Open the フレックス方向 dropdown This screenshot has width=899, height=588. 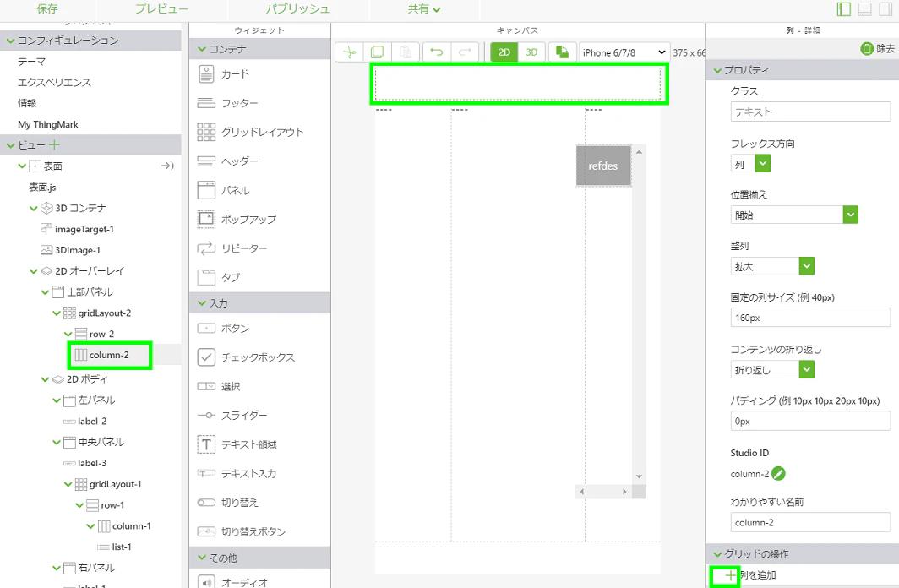point(762,164)
